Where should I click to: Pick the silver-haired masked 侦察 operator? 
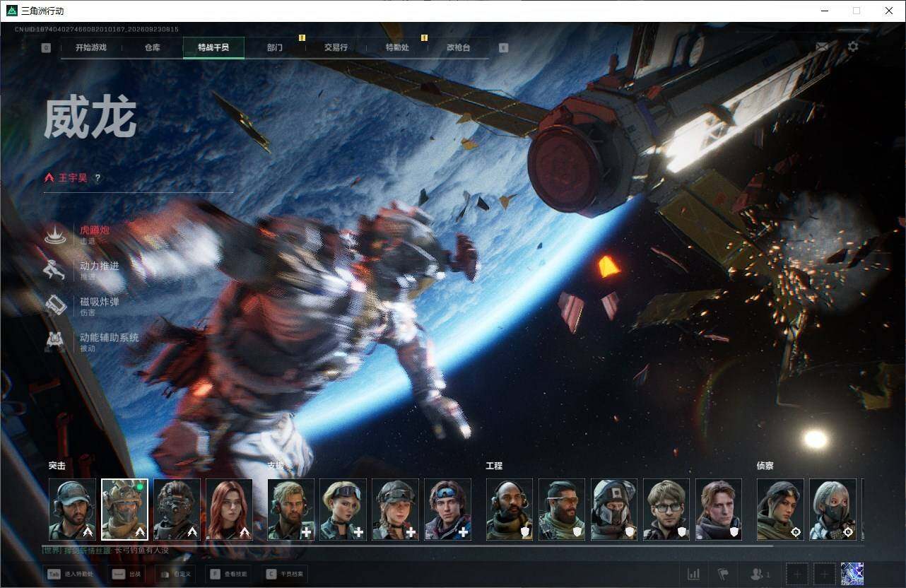click(833, 510)
